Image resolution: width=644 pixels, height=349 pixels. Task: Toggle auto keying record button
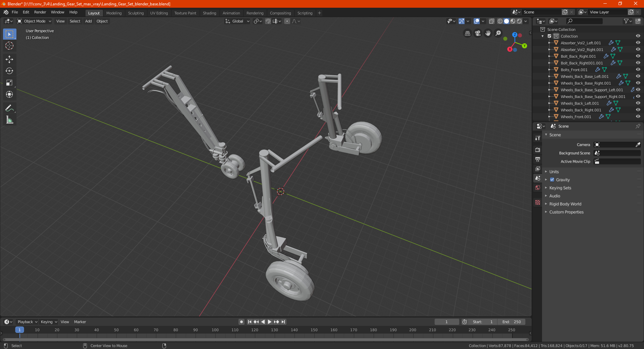241,322
